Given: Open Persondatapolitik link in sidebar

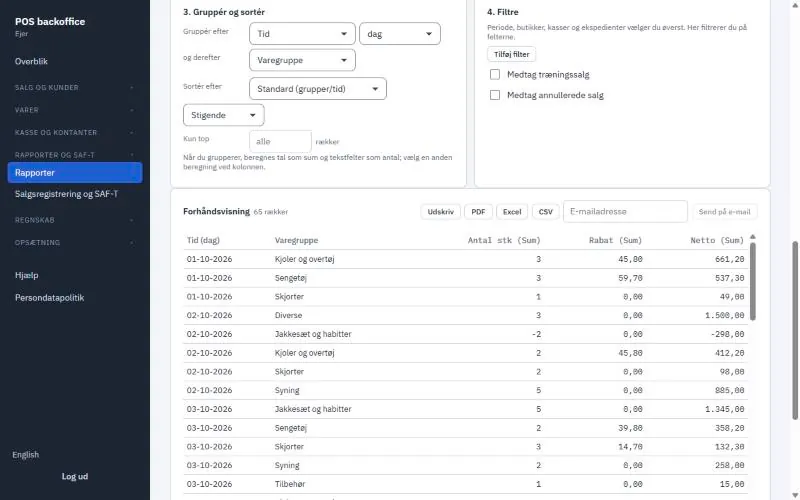Looking at the screenshot, I should [x=49, y=297].
